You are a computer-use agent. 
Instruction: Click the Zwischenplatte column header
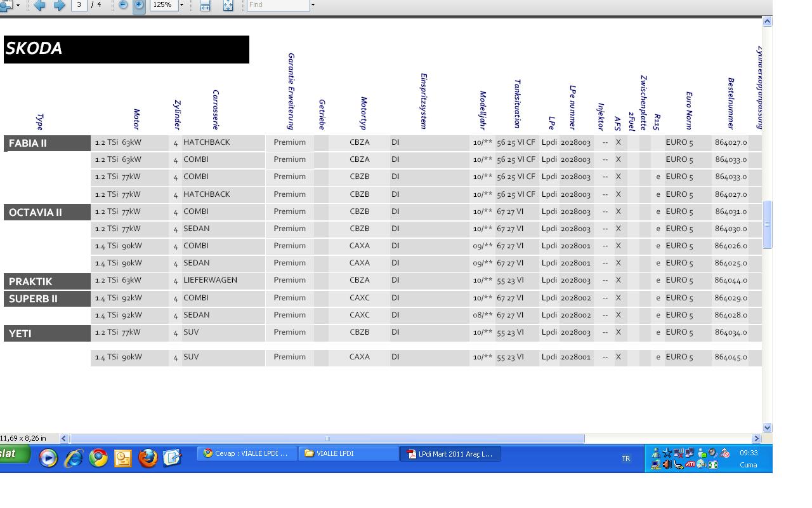pyautogui.click(x=643, y=103)
